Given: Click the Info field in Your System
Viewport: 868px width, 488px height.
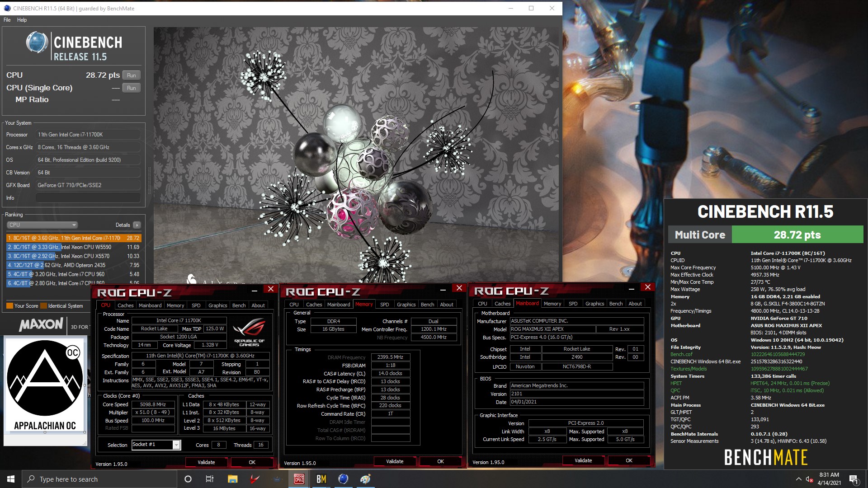Looking at the screenshot, I should pos(88,198).
